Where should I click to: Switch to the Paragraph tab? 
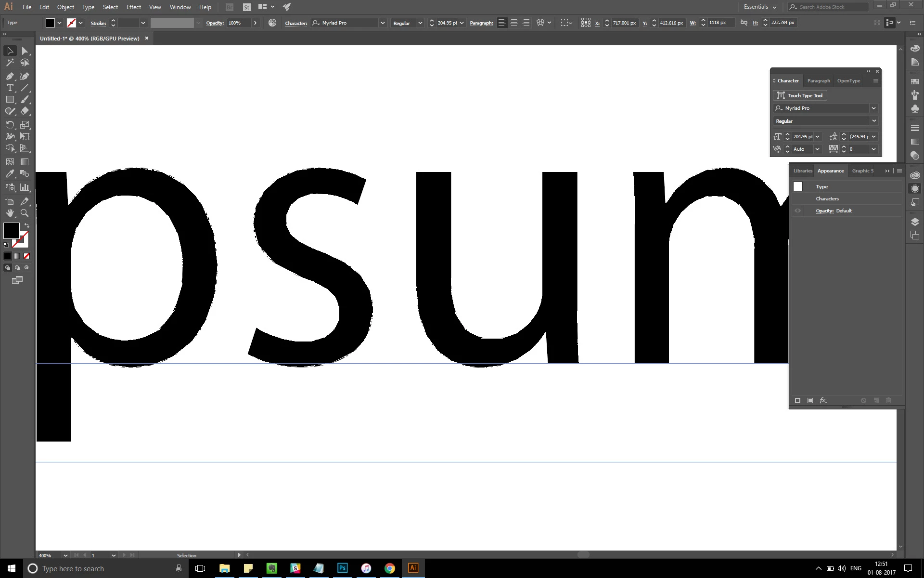[x=818, y=80]
